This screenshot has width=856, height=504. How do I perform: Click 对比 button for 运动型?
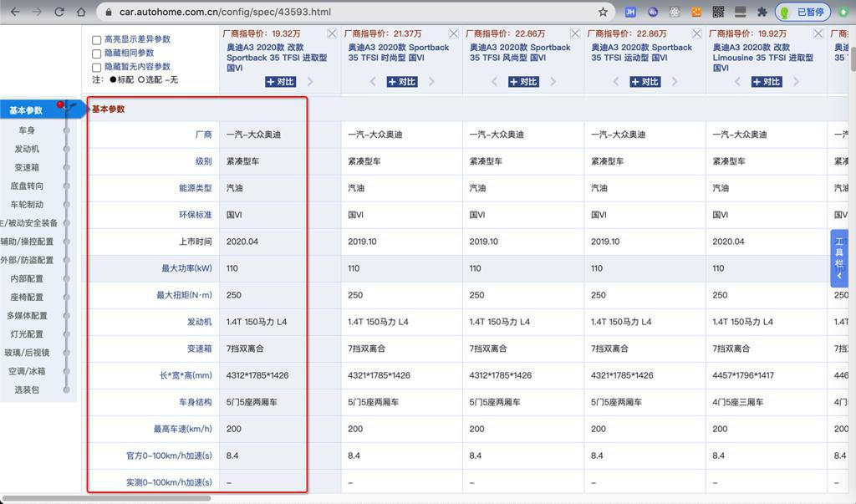(645, 82)
